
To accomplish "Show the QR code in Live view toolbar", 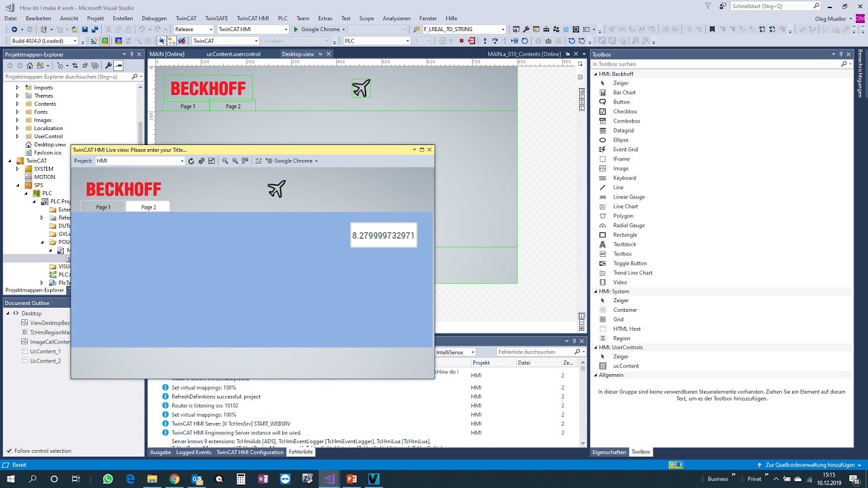I will click(x=258, y=161).
